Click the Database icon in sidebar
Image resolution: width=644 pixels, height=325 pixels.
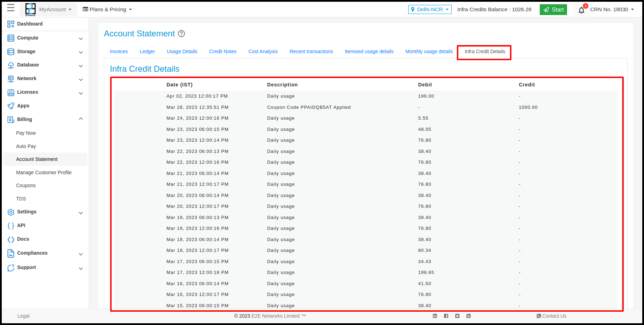click(x=11, y=65)
